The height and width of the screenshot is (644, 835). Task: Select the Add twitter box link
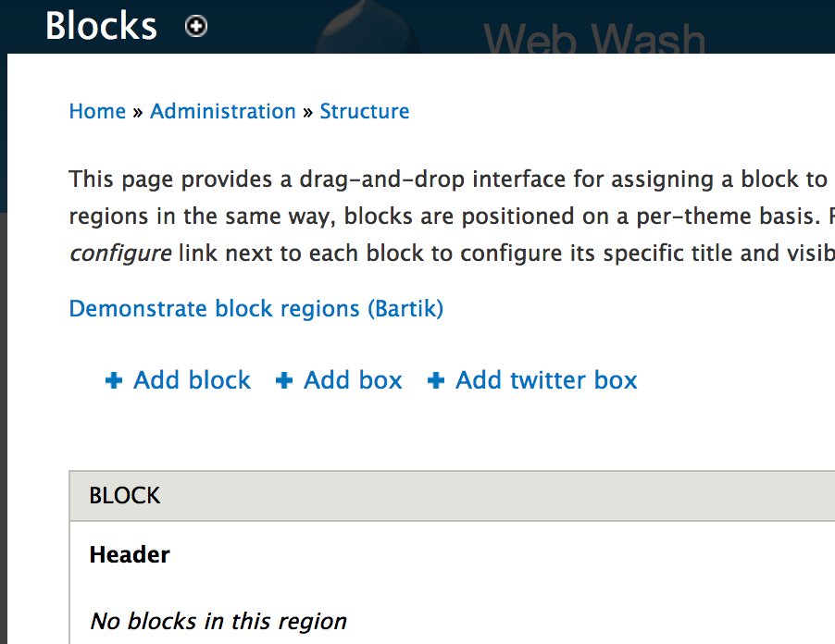(x=546, y=379)
